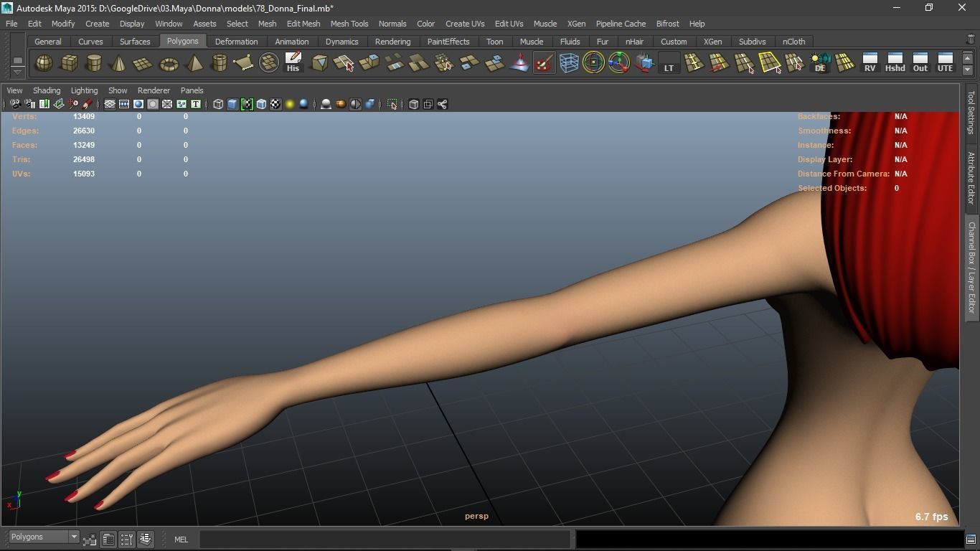Click the delete shelf trash icon
980x551 pixels.
click(971, 40)
